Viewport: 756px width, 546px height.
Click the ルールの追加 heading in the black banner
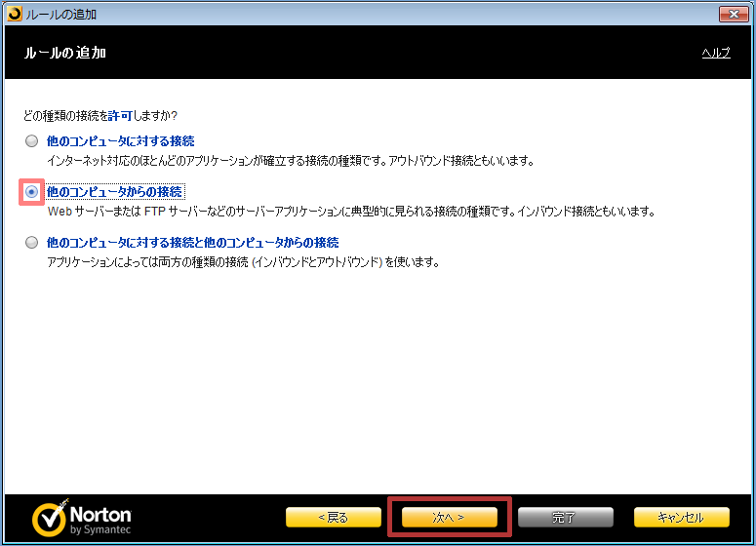point(65,53)
